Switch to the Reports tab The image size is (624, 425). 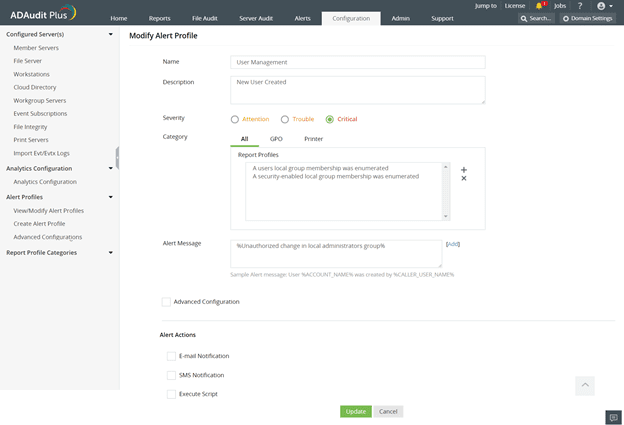[x=159, y=18]
